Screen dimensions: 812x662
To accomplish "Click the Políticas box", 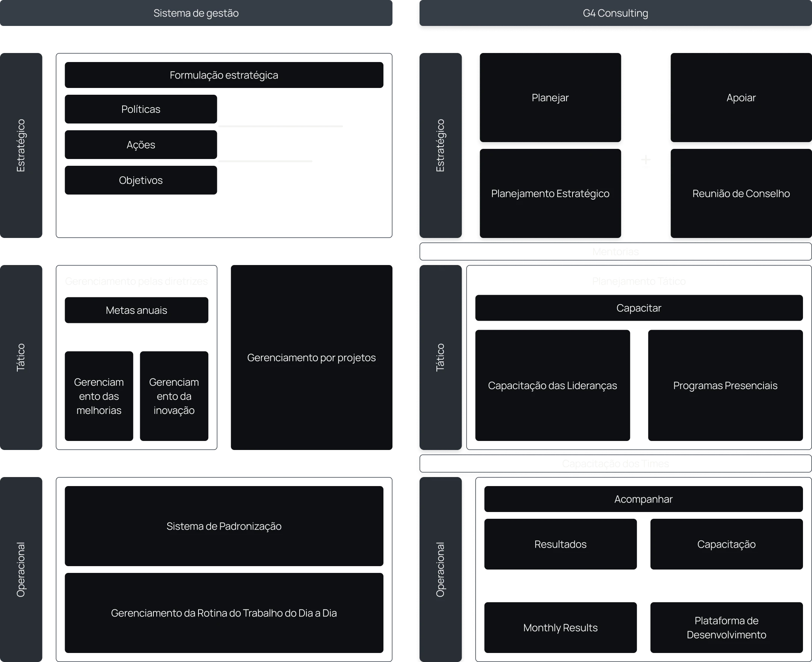I will click(141, 109).
